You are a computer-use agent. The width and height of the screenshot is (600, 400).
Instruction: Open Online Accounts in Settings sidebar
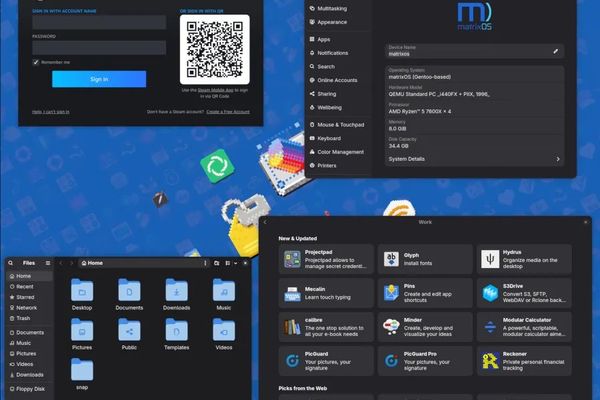[339, 80]
